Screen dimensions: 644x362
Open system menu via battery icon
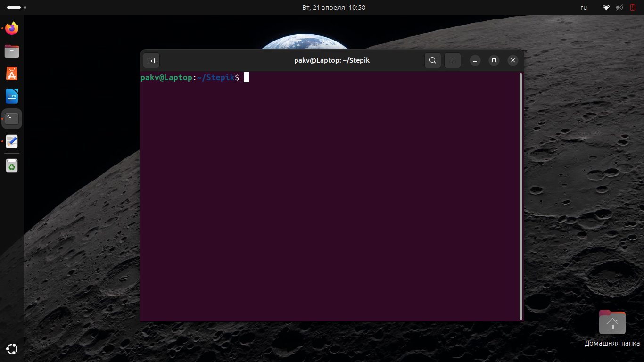pyautogui.click(x=633, y=8)
